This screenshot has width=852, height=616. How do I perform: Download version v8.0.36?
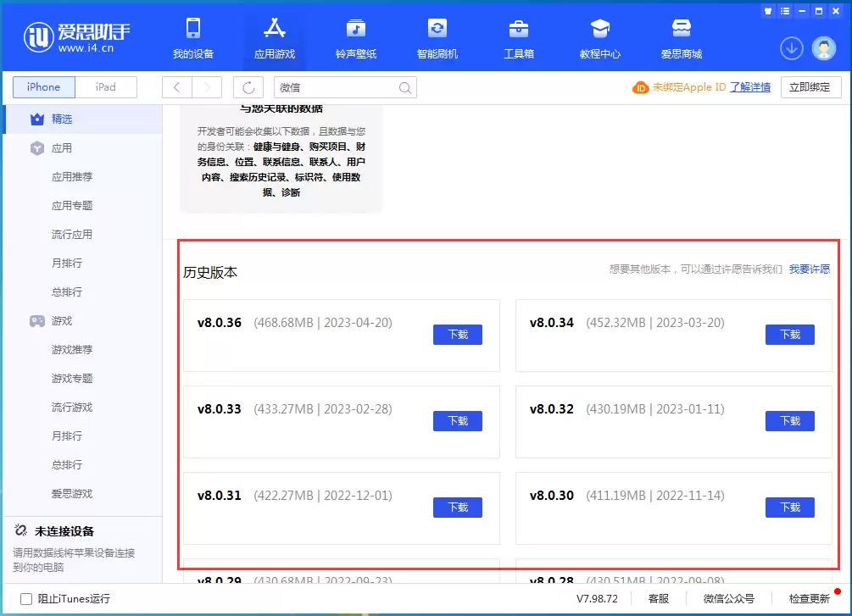(458, 335)
